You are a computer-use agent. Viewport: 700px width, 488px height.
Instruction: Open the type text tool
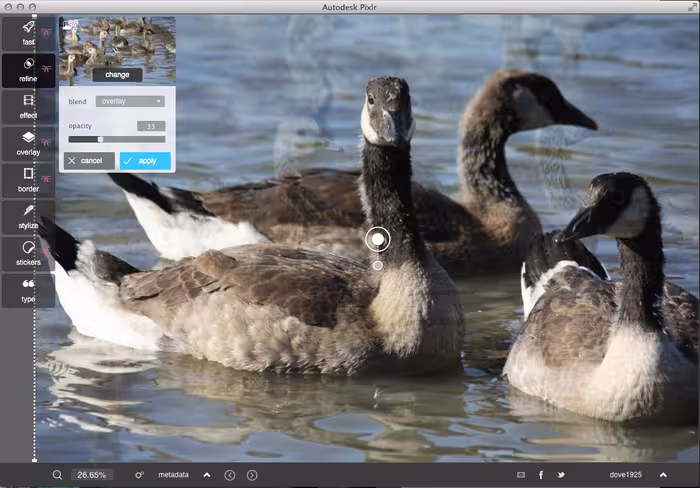click(x=28, y=291)
